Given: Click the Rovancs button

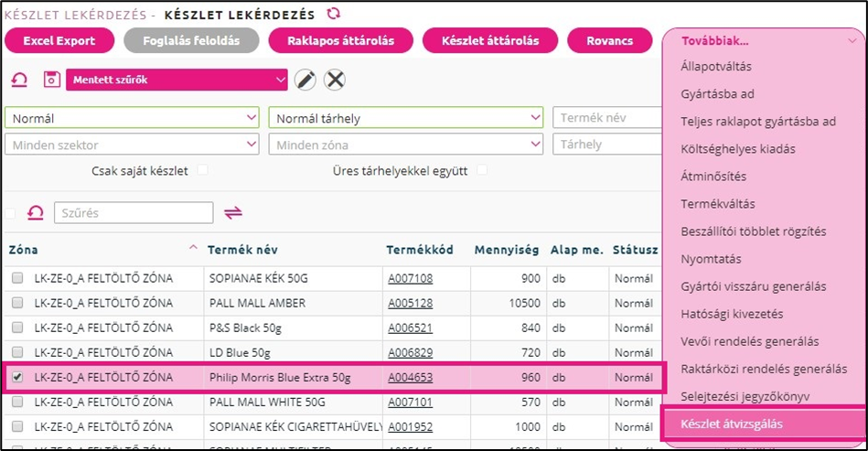Looking at the screenshot, I should click(610, 40).
